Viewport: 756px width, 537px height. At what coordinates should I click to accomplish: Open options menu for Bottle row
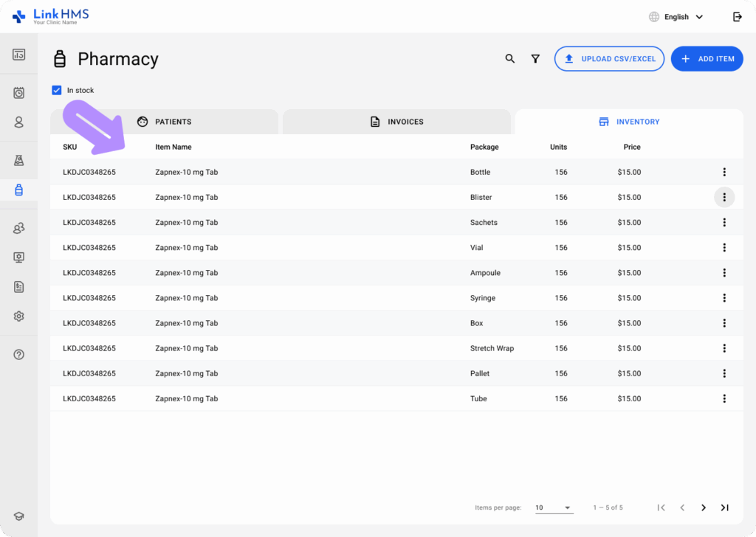[724, 172]
